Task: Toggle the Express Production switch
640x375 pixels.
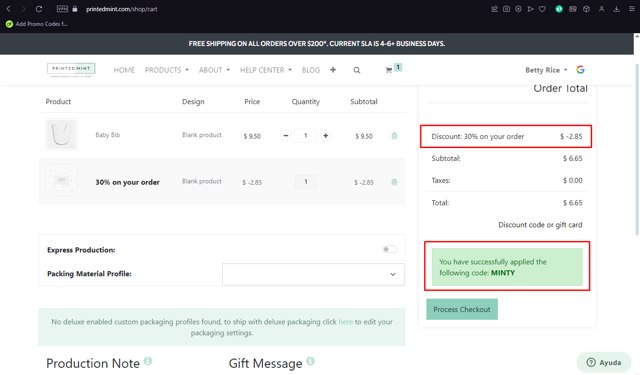Action: point(389,249)
